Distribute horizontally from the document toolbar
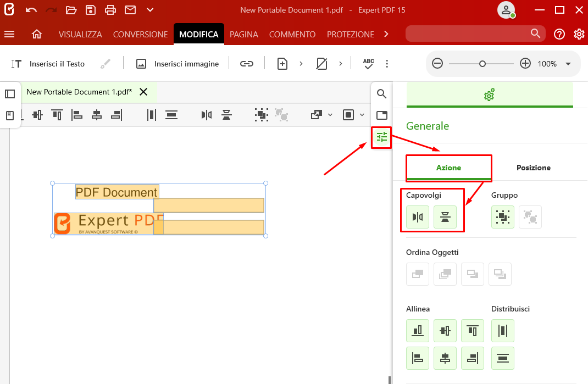The image size is (588, 384). click(152, 115)
